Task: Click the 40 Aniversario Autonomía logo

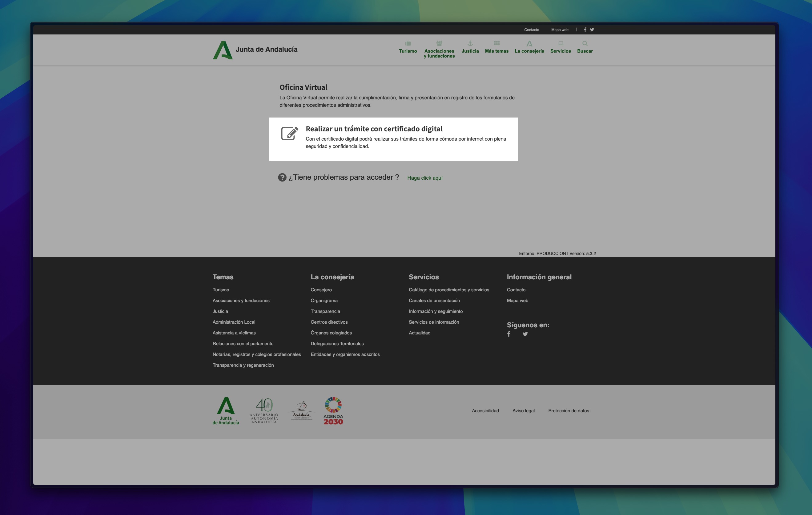Action: 264,410
